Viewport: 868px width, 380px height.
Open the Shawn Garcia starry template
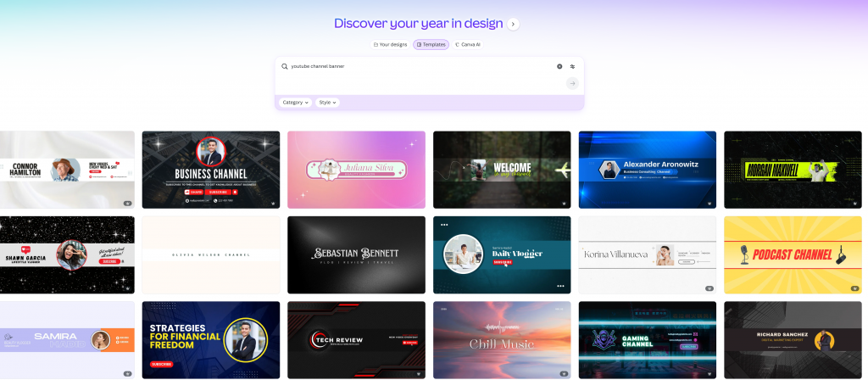pos(67,254)
